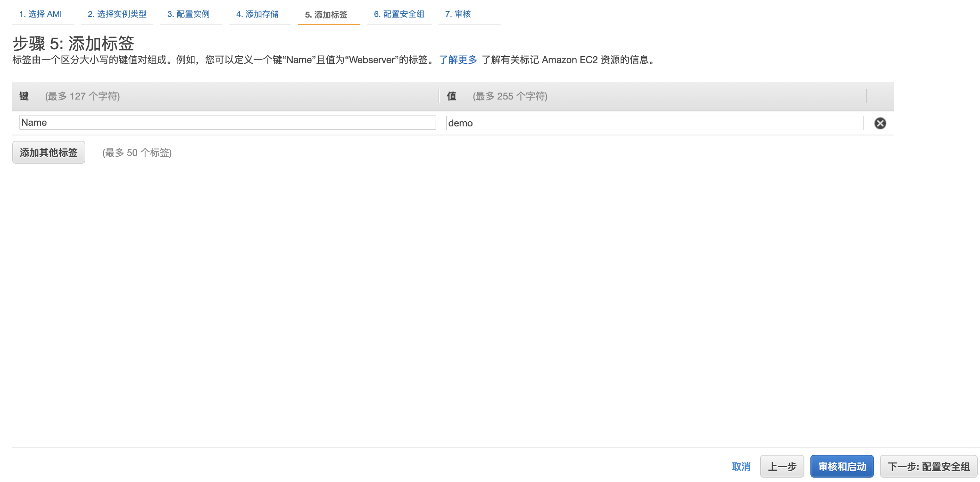Screen dimensions: 980x482
Task: Open the 4. 添加存储 tab
Action: (257, 14)
